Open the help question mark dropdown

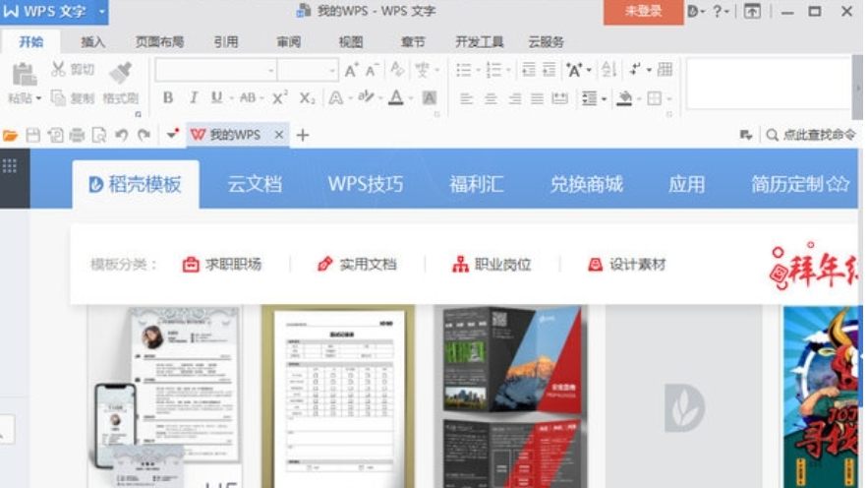pos(721,11)
